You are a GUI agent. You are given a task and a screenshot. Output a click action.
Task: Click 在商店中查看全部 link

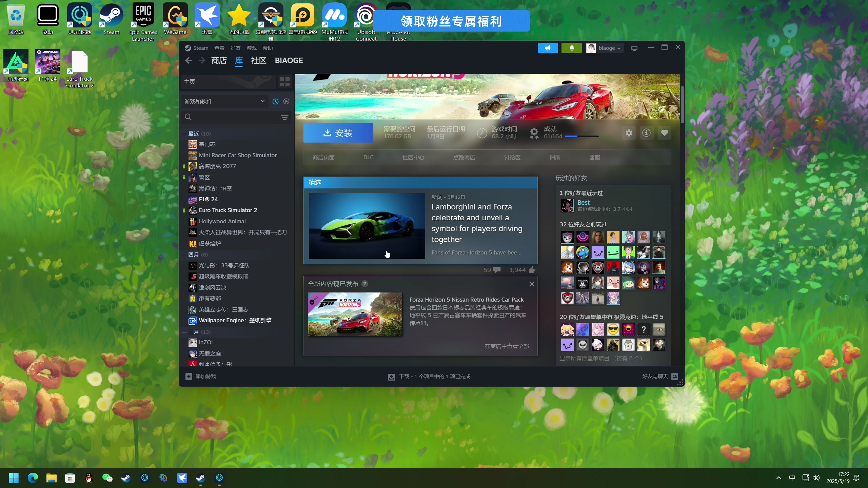point(507,346)
